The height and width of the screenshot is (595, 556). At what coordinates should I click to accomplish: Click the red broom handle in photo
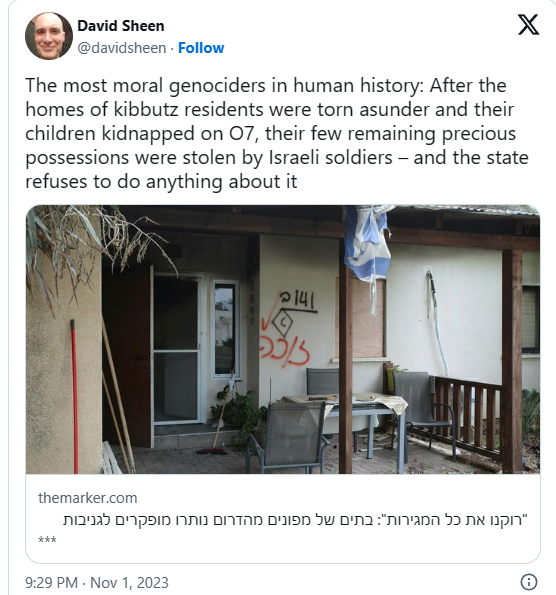(x=74, y=396)
